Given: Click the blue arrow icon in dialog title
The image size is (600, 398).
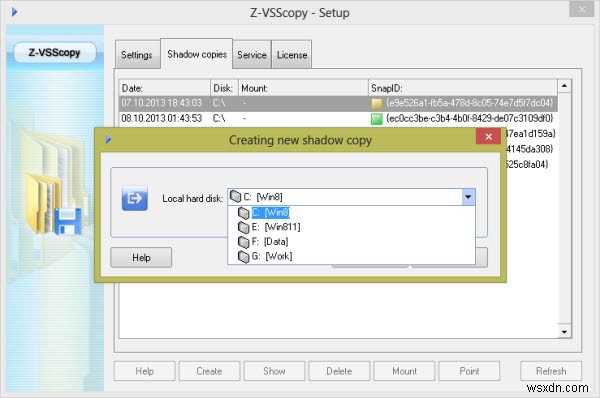Looking at the screenshot, I should tap(109, 139).
